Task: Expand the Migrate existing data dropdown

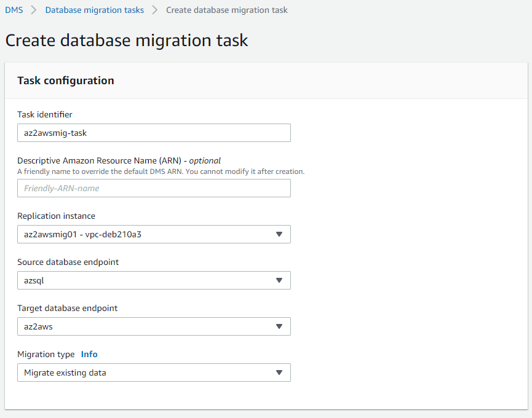Action: [154, 373]
